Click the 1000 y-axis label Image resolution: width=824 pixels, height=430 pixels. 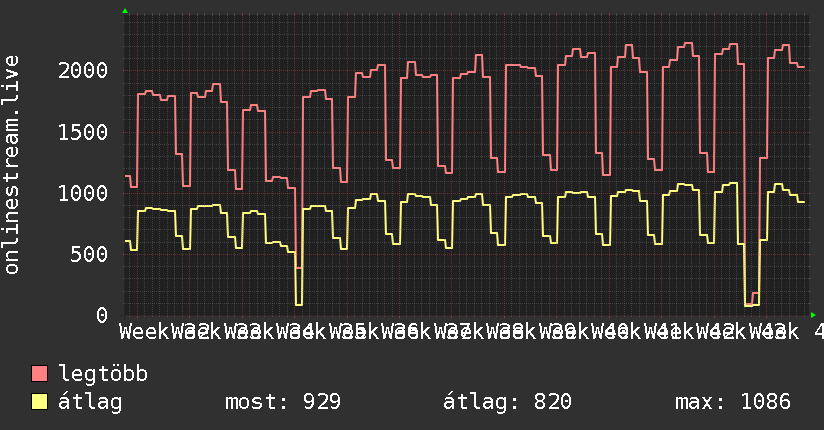(x=83, y=193)
